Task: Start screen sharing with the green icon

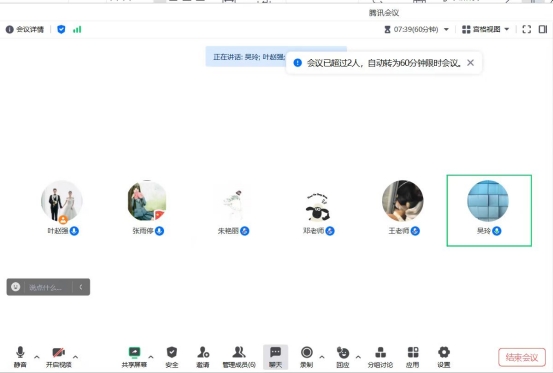Action: tap(134, 357)
